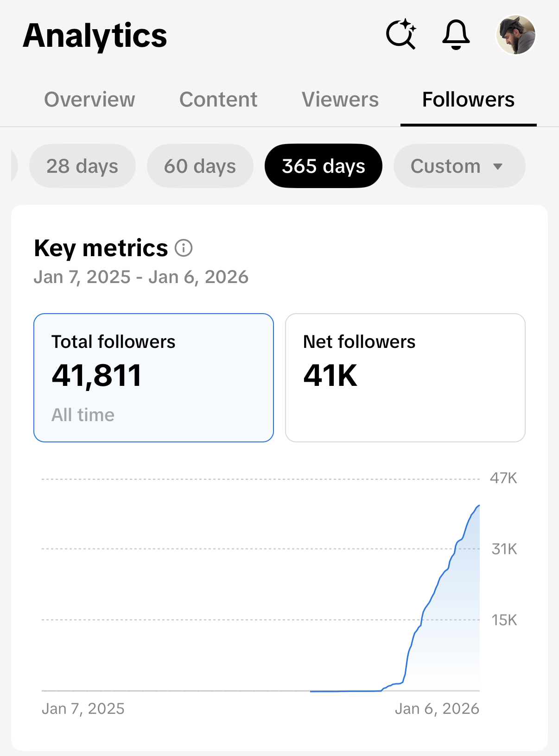The height and width of the screenshot is (756, 559).
Task: Click the Jan 7, 2025 axis date
Action: (x=83, y=709)
